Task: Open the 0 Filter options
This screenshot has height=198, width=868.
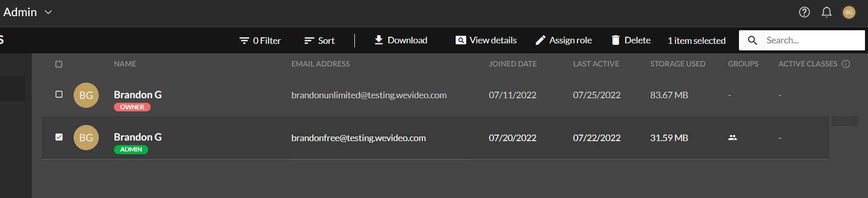Action: pos(260,40)
